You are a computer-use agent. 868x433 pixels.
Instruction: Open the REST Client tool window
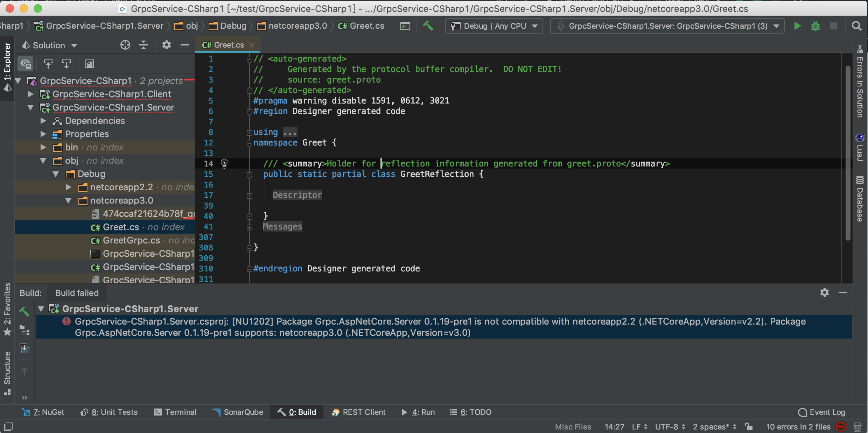(x=358, y=412)
